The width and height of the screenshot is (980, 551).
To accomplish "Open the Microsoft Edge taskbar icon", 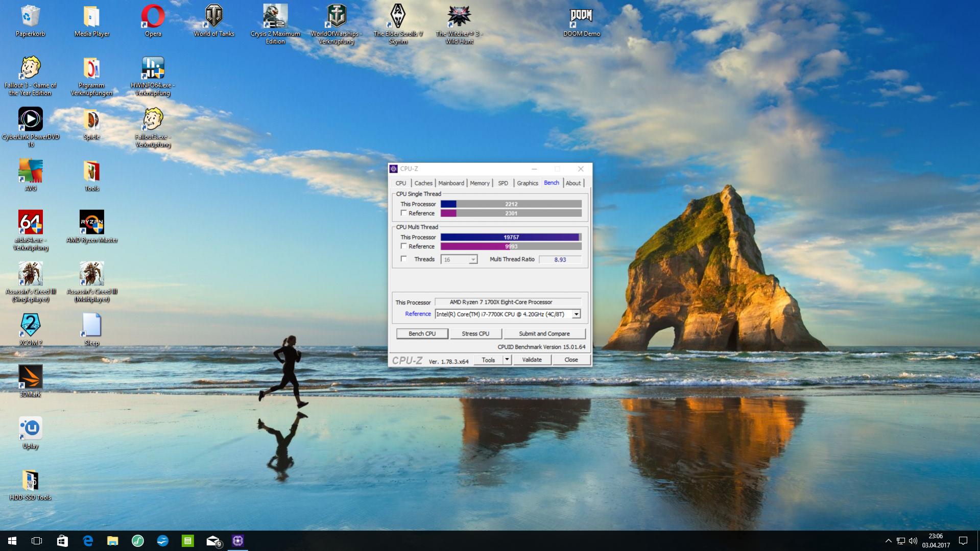I will click(x=88, y=541).
